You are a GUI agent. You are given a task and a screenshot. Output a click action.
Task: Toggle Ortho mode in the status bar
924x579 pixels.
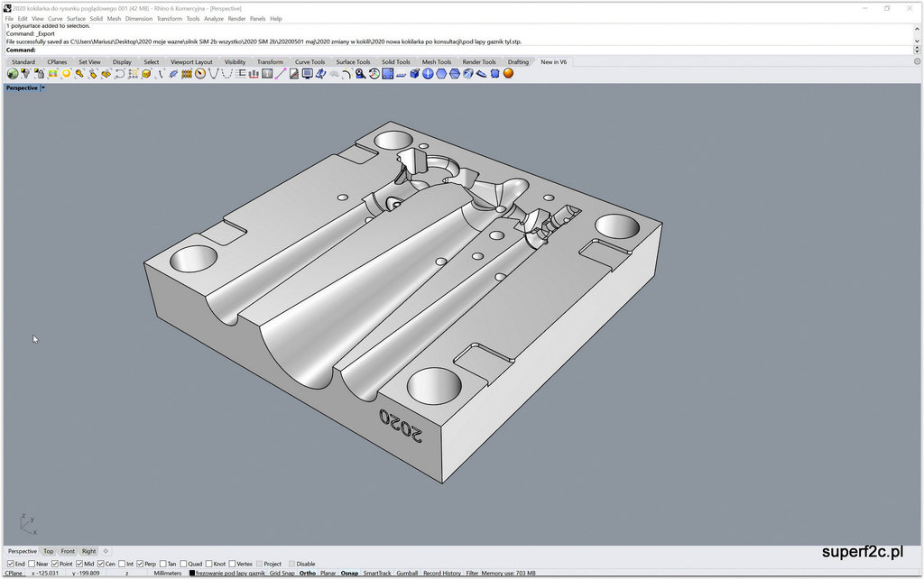(x=308, y=574)
